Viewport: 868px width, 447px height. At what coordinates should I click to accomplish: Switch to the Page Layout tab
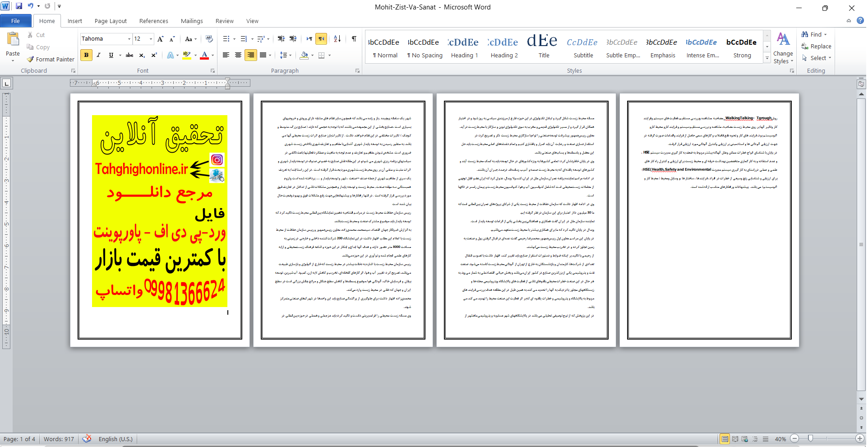tap(111, 21)
